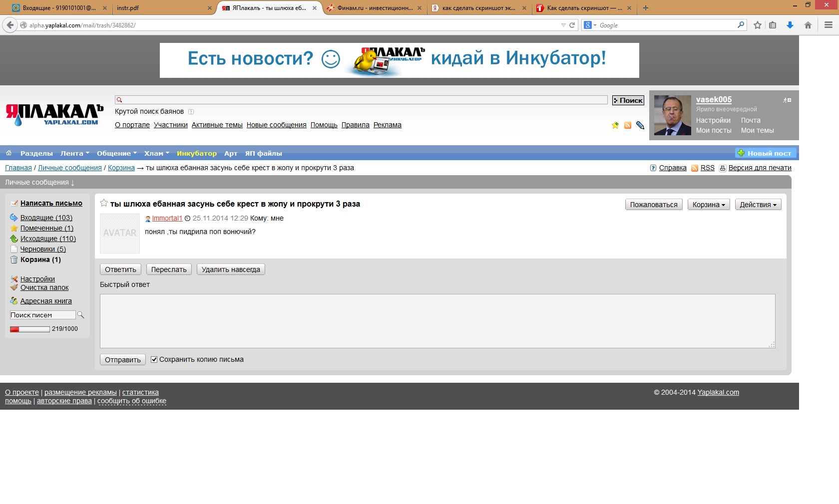Click the blue pen icon below Поиск button
The height and width of the screenshot is (504, 839).
[640, 125]
